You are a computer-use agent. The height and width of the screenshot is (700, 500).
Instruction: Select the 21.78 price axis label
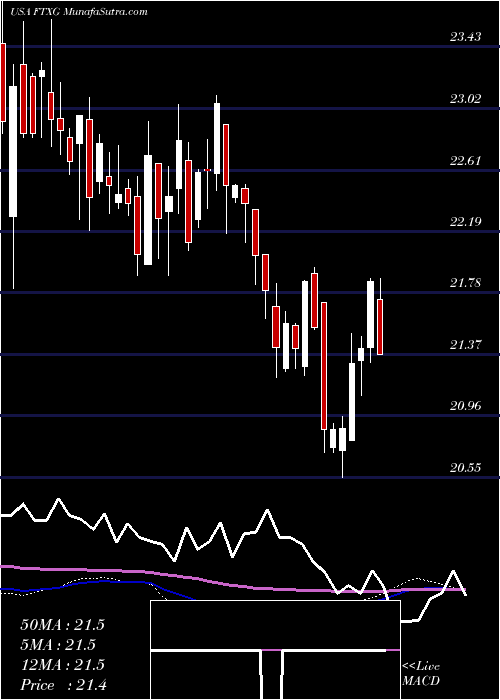coord(466,283)
